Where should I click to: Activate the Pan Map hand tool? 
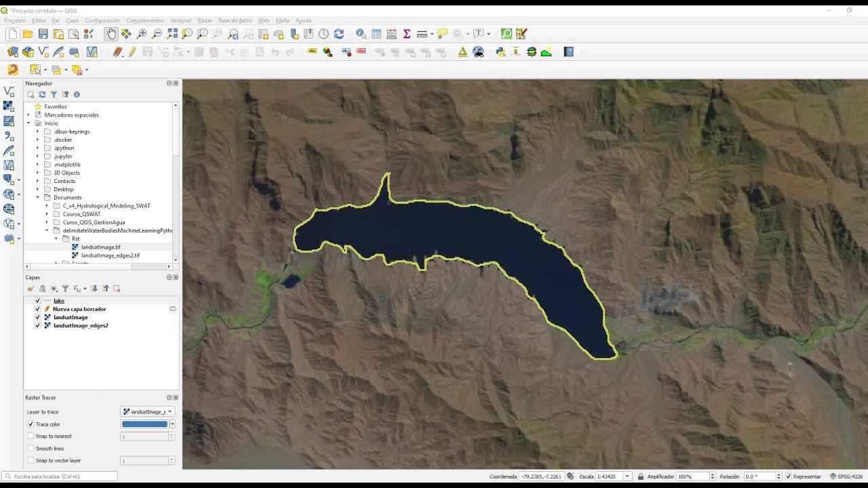pyautogui.click(x=111, y=34)
